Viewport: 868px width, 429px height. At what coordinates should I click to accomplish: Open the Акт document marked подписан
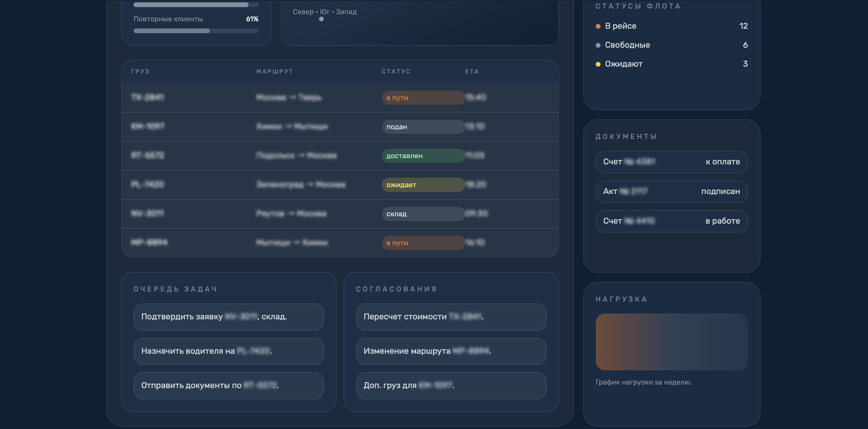671,191
